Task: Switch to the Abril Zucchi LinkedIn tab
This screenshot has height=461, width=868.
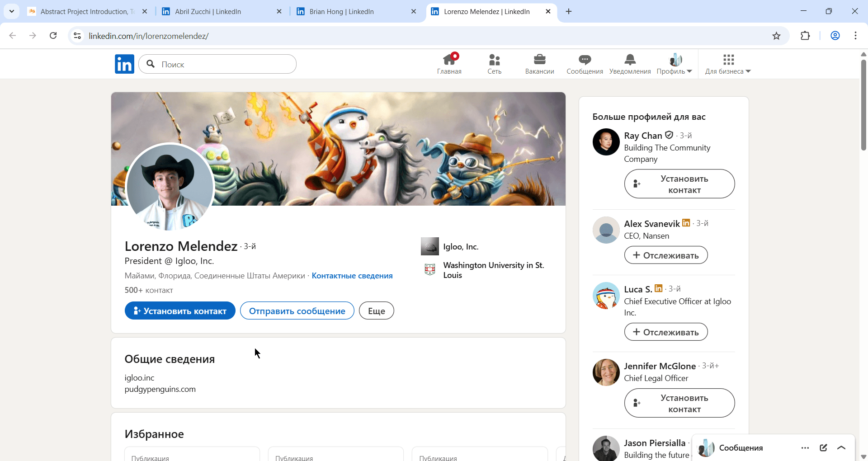Action: tap(222, 12)
